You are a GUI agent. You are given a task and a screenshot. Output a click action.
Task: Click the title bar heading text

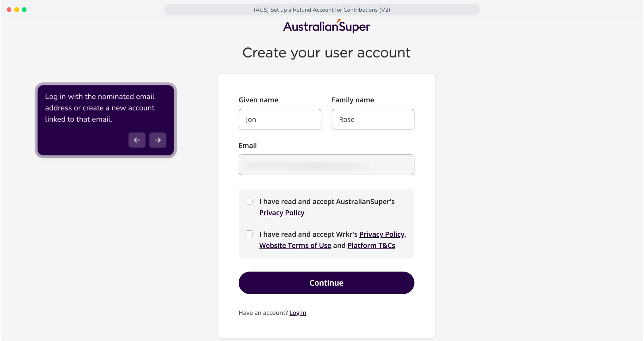(322, 10)
